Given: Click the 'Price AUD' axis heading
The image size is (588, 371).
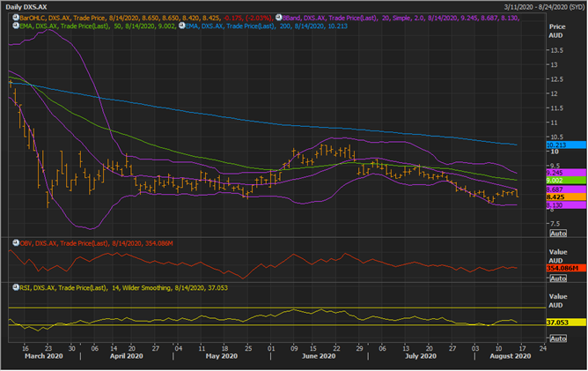Looking at the screenshot, I should pyautogui.click(x=557, y=31).
